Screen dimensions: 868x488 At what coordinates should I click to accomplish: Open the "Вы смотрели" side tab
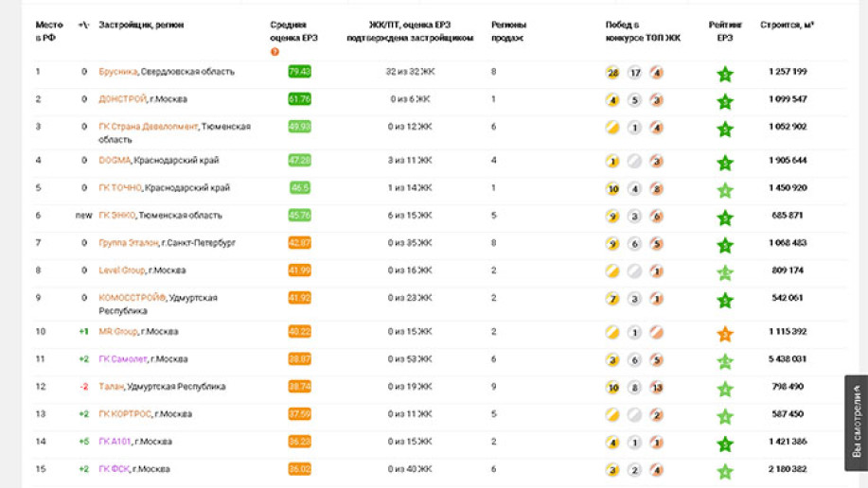pyautogui.click(x=856, y=423)
